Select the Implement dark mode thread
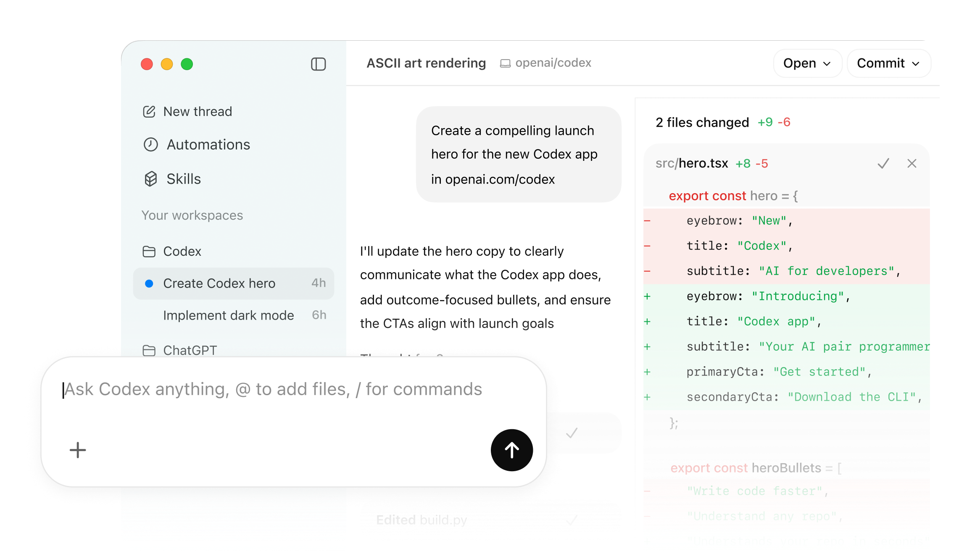980x551 pixels. (x=228, y=315)
